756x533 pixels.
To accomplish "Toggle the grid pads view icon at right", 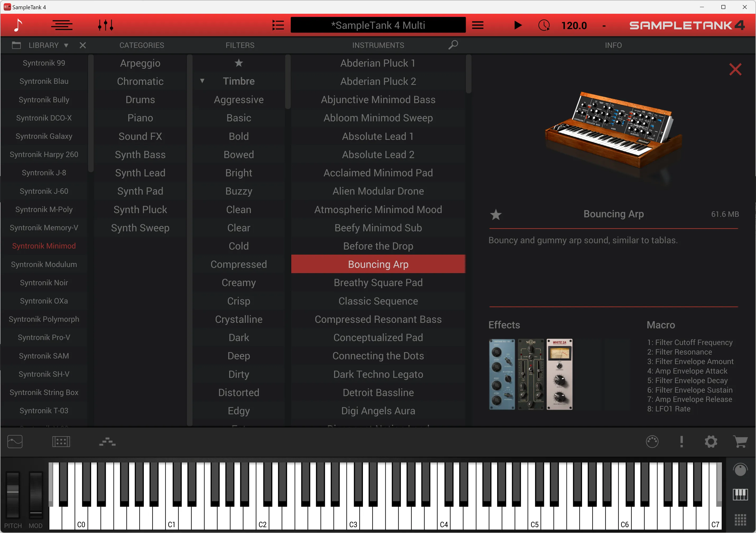I will coord(740,520).
